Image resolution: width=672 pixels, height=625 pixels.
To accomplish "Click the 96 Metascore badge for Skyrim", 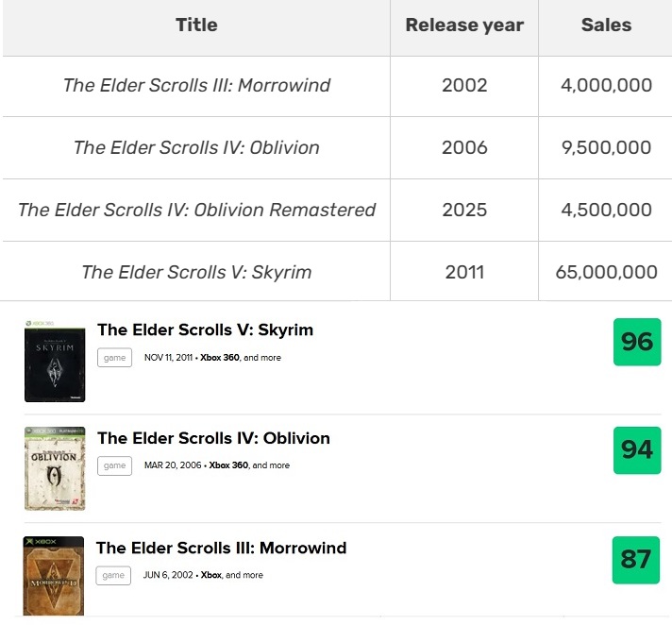I will click(x=637, y=342).
